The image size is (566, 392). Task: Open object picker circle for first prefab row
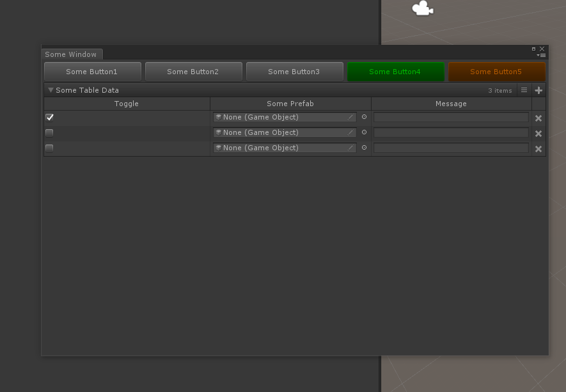tap(364, 117)
